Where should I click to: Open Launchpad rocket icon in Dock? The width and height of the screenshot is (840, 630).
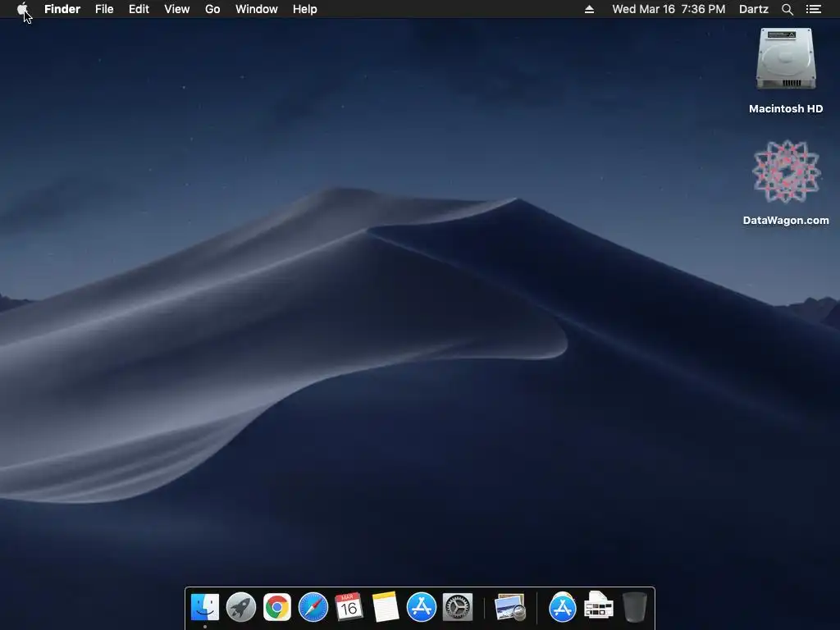pyautogui.click(x=240, y=608)
